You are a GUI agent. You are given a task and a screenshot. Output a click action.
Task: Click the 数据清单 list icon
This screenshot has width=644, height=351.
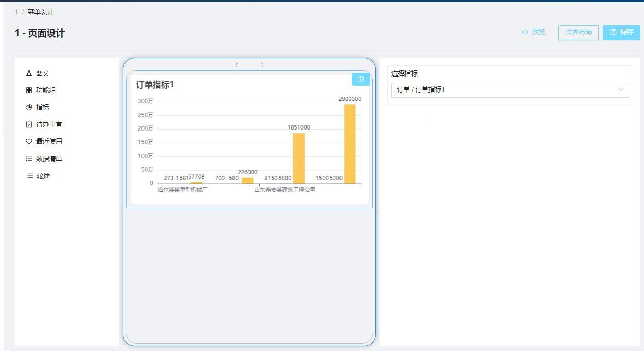click(x=29, y=159)
